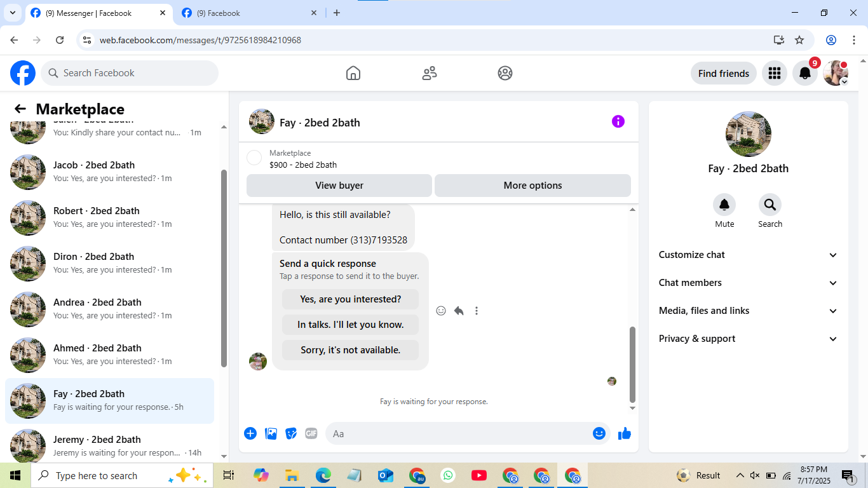868x488 pixels.
Task: Open the purple conversation information icon
Action: (x=618, y=121)
